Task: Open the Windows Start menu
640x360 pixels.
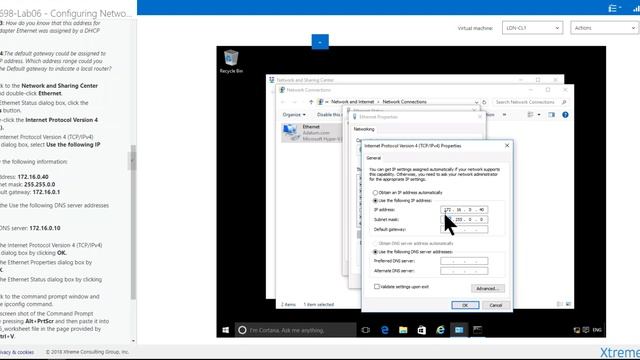Action: click(226, 330)
